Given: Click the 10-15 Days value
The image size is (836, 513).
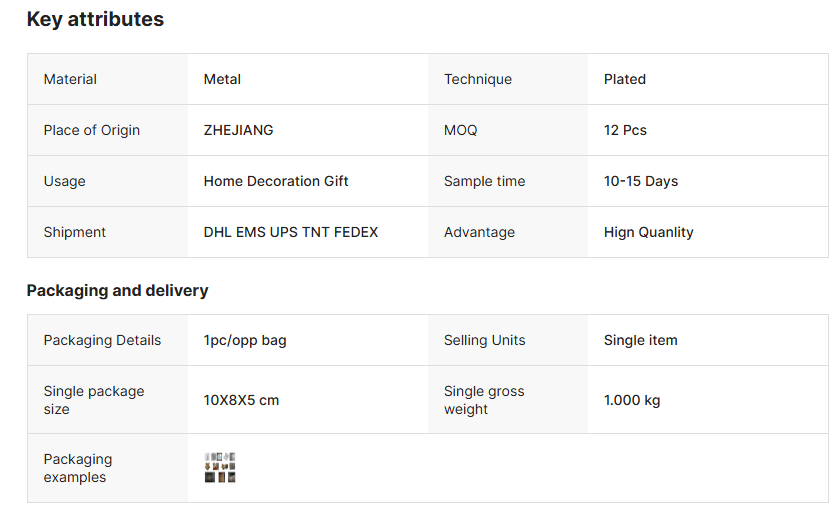Looking at the screenshot, I should (641, 181).
